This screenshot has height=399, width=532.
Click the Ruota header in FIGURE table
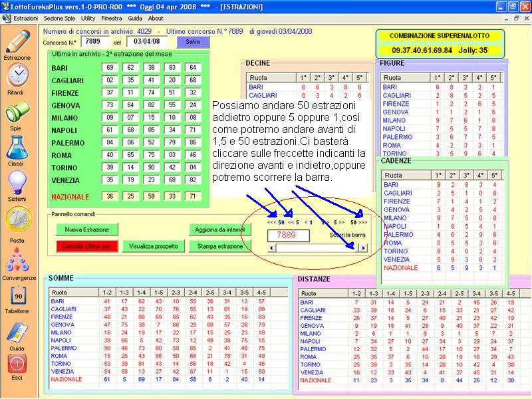click(405, 78)
